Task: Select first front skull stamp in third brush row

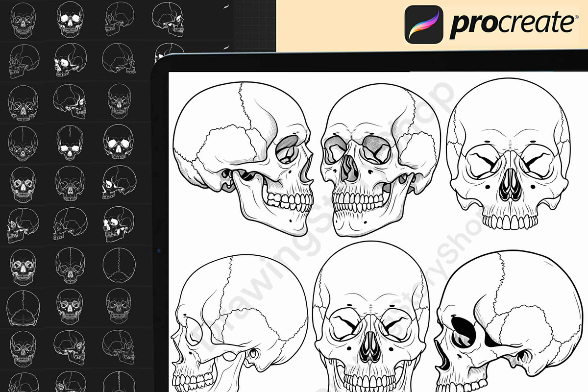Action: click(x=22, y=103)
